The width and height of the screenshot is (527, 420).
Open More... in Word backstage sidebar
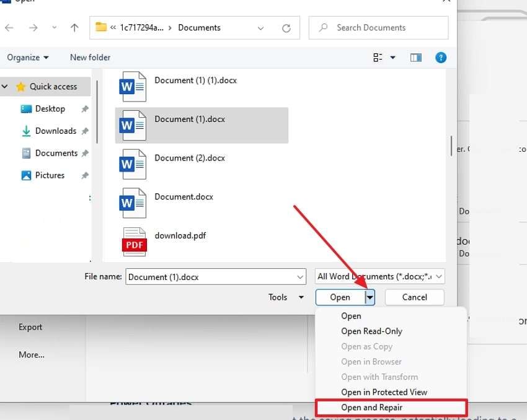coord(31,354)
